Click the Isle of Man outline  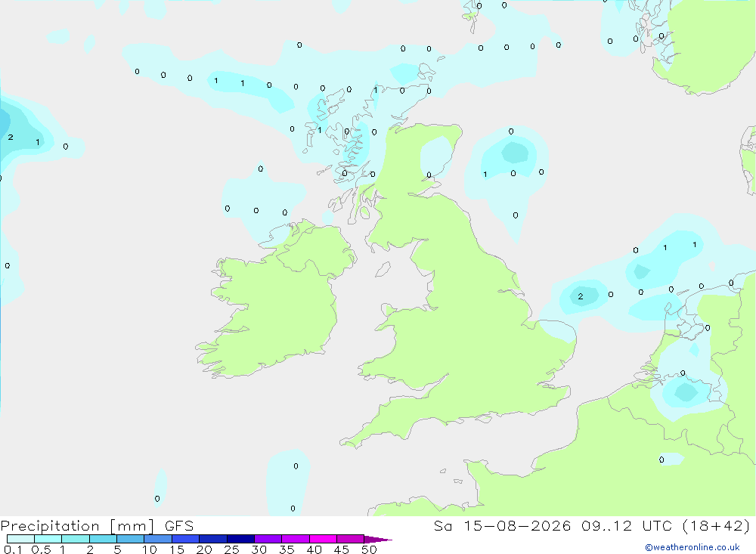coord(383,270)
